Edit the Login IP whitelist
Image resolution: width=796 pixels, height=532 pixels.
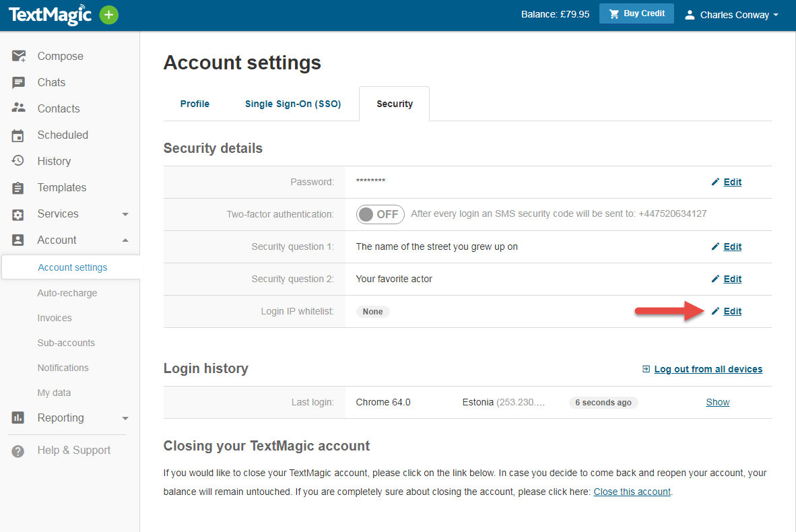click(x=732, y=311)
